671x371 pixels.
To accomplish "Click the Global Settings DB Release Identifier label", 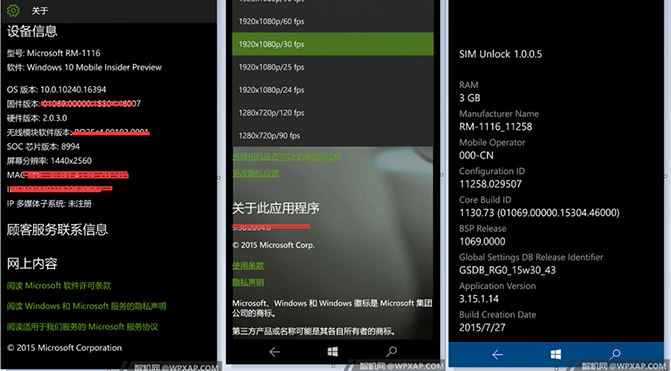I will (531, 257).
